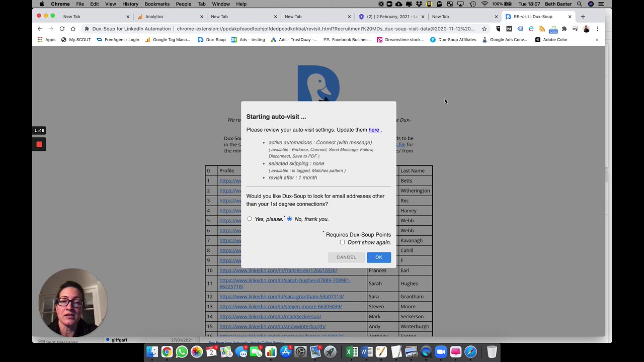Viewport: 644px width, 362px height.
Task: Launch Microsoft Excel from the Dock
Action: (x=352, y=352)
